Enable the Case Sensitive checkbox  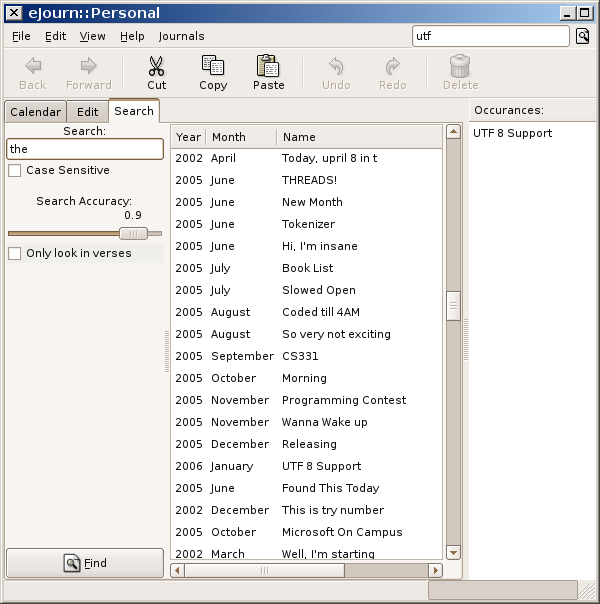pyautogui.click(x=15, y=170)
